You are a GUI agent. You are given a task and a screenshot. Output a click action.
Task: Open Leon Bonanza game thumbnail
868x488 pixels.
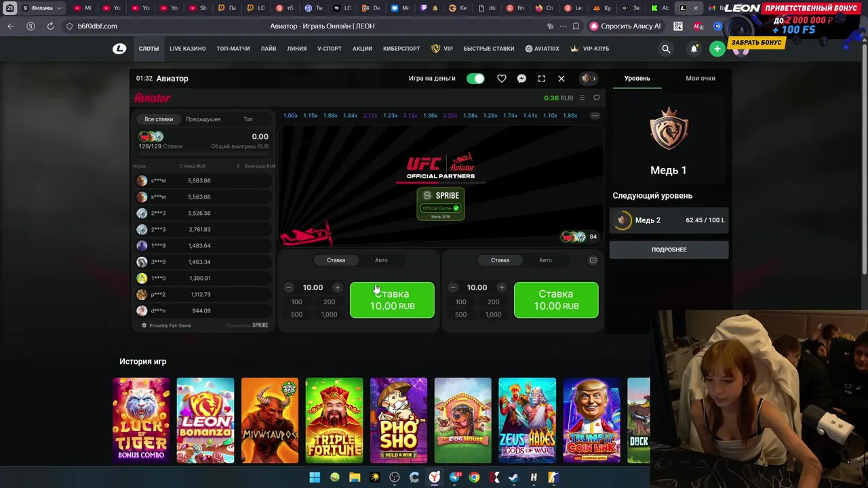click(205, 420)
